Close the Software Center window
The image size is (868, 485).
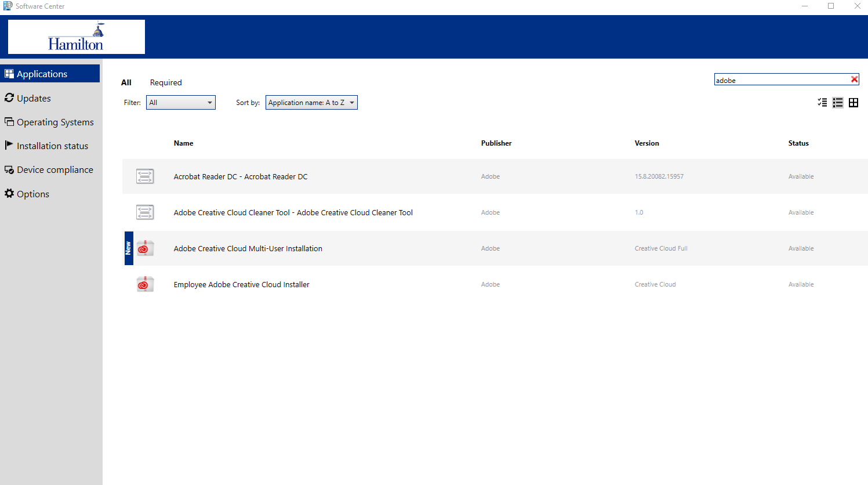click(857, 6)
